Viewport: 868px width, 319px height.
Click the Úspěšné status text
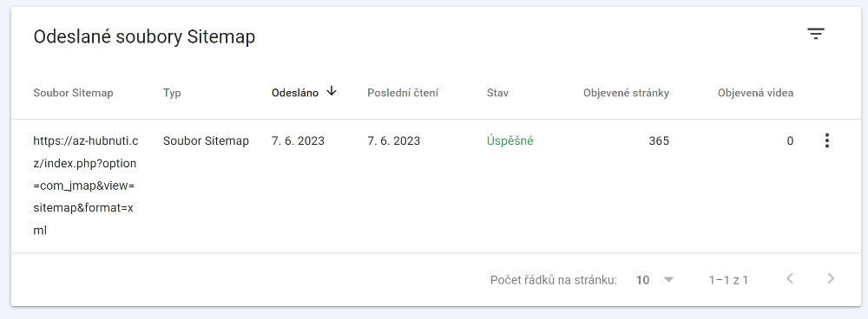click(x=510, y=141)
